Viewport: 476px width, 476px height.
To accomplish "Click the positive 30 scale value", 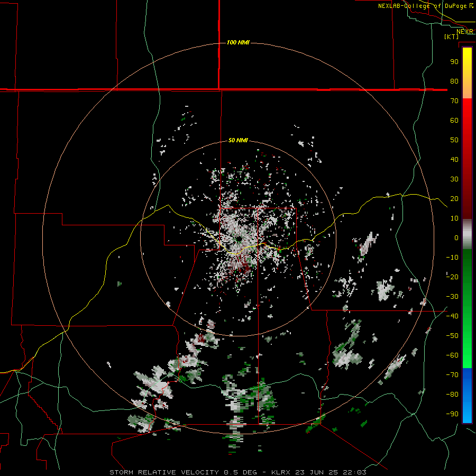I will pyautogui.click(x=454, y=179).
